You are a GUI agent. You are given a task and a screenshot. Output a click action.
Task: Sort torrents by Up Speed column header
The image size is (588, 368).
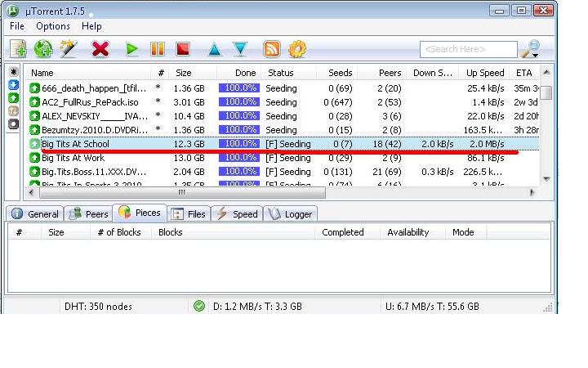[x=485, y=73]
